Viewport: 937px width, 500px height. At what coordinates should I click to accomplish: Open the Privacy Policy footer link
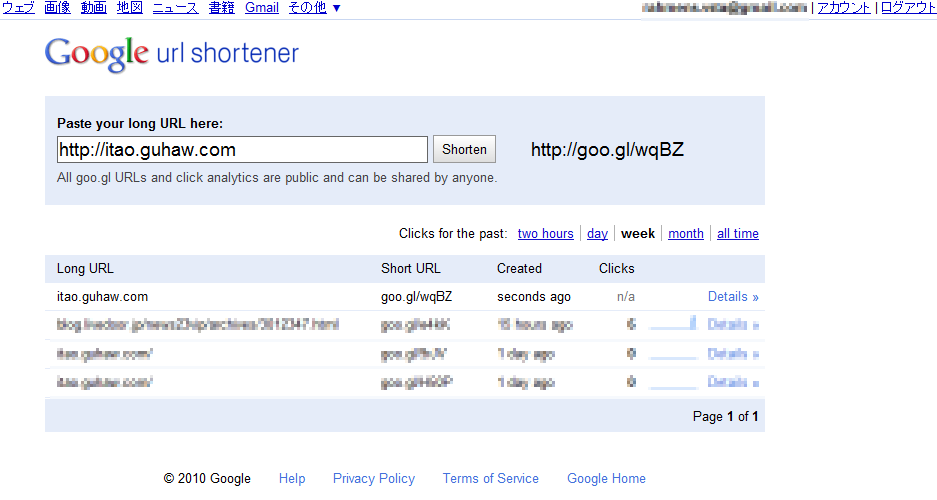pyautogui.click(x=373, y=478)
